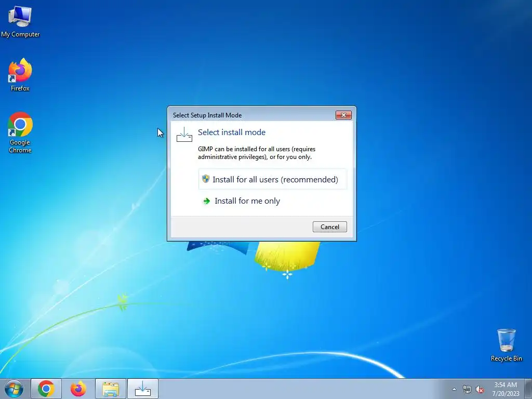Click the Show desktop strip on taskbar
Image resolution: width=532 pixels, height=399 pixels.
coord(528,389)
